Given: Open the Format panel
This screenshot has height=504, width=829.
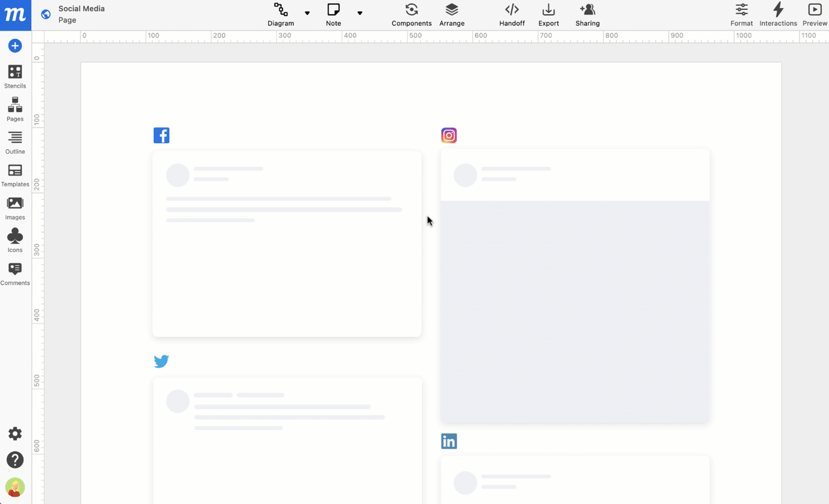Looking at the screenshot, I should 741,14.
